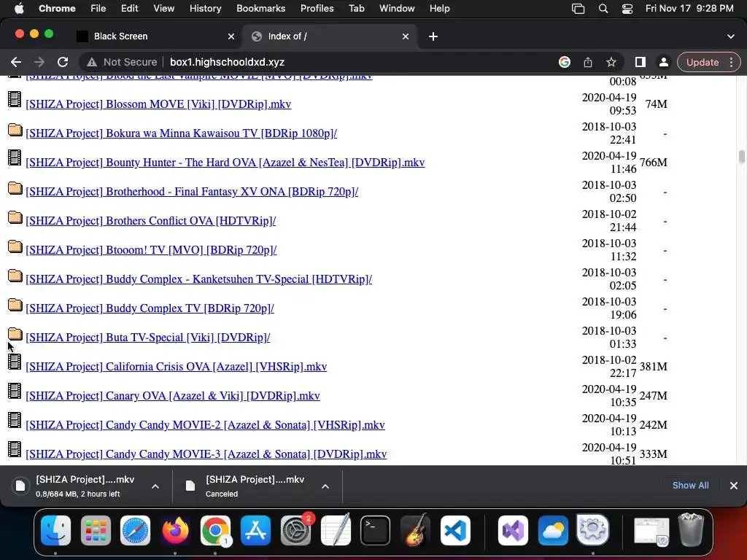Viewport: 747px width, 560px height.
Task: Open Brotherhood - Final Fantasy XV ONA folder
Action: 192,192
